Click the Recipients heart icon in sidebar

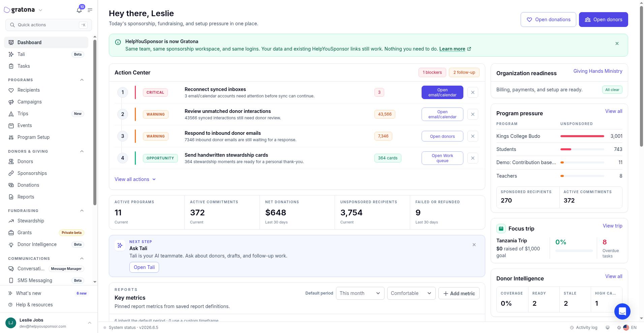coord(11,90)
